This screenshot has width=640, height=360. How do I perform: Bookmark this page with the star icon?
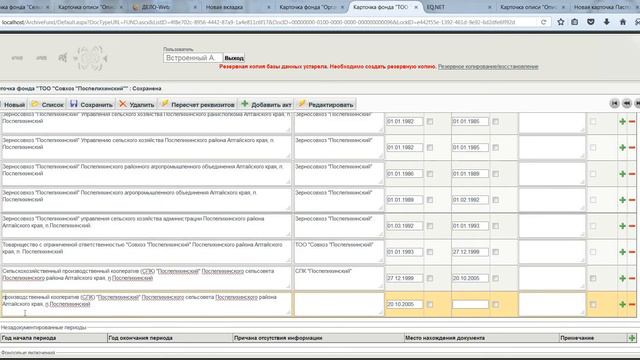tap(560, 22)
